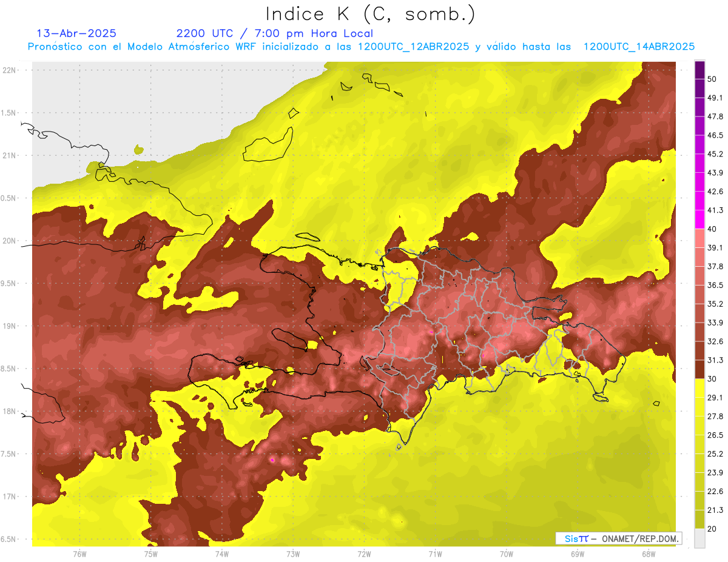
Task: Click the longitude label '74W'
Action: coord(221,554)
